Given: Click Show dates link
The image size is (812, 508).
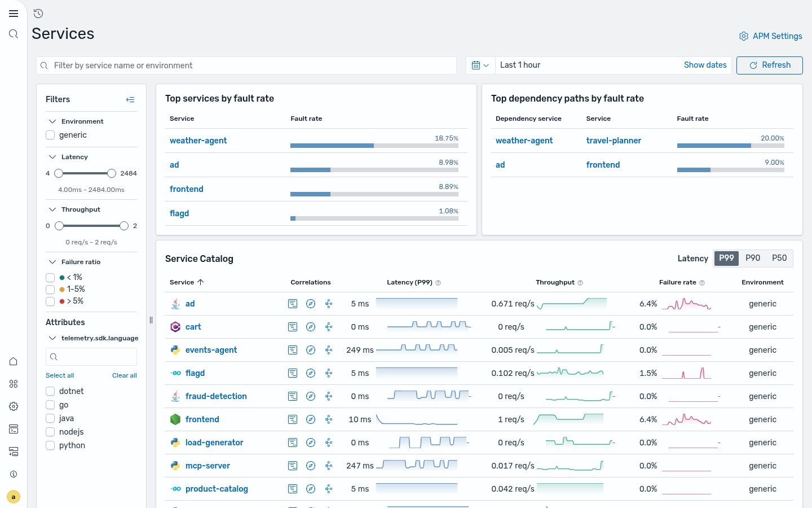Looking at the screenshot, I should [705, 65].
